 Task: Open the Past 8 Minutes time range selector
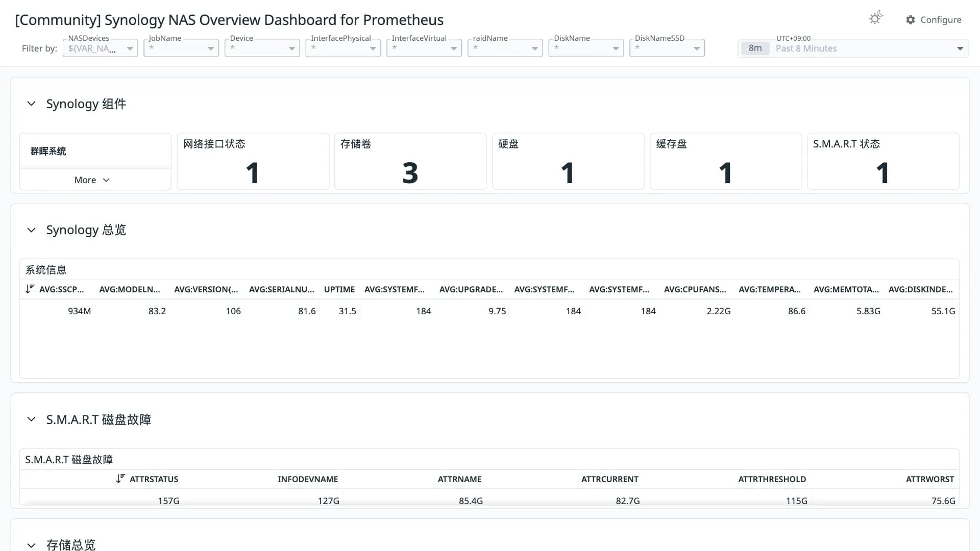[853, 48]
